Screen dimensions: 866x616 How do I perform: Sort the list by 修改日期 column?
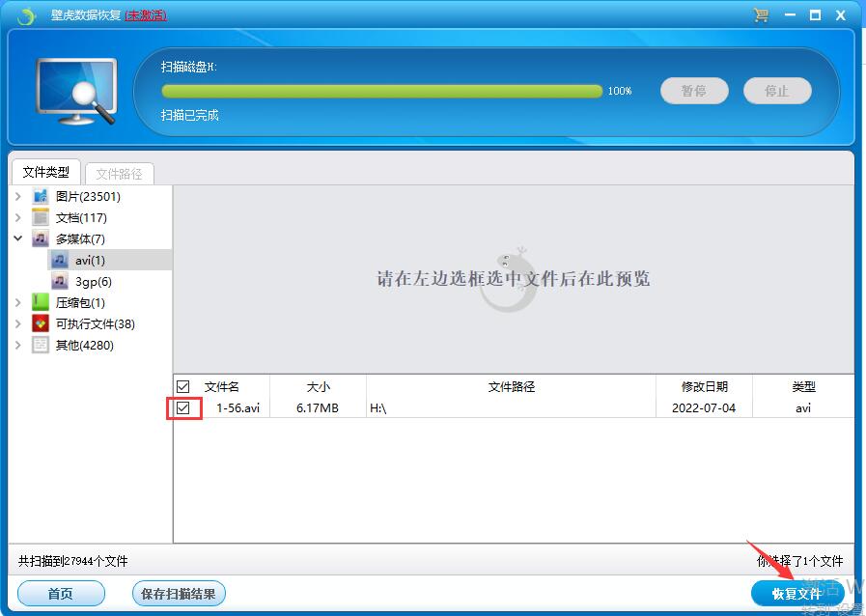[x=704, y=386]
